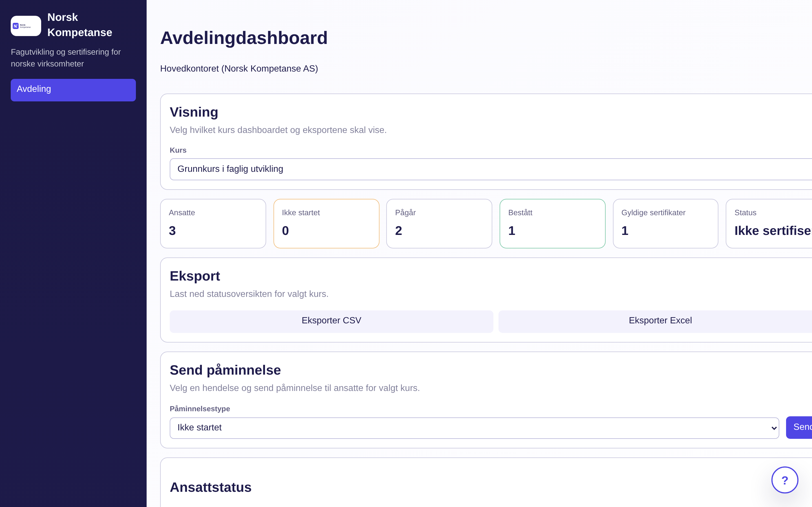Click the Ikke sertifisert status card

coord(772,223)
